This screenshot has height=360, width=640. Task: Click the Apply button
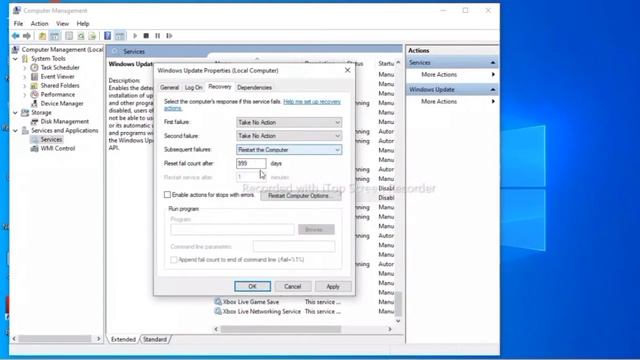pyautogui.click(x=333, y=286)
